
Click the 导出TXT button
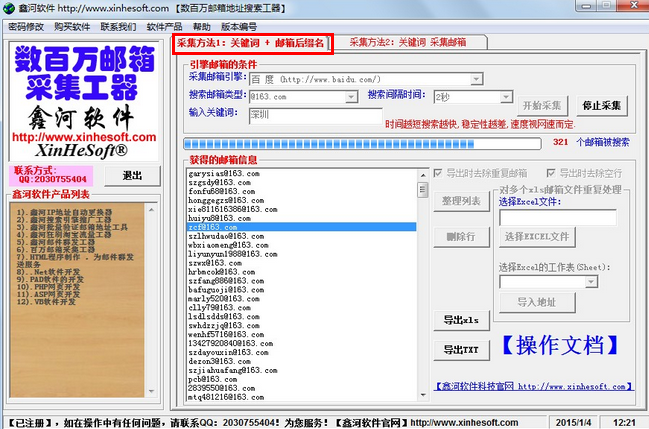[x=462, y=350]
